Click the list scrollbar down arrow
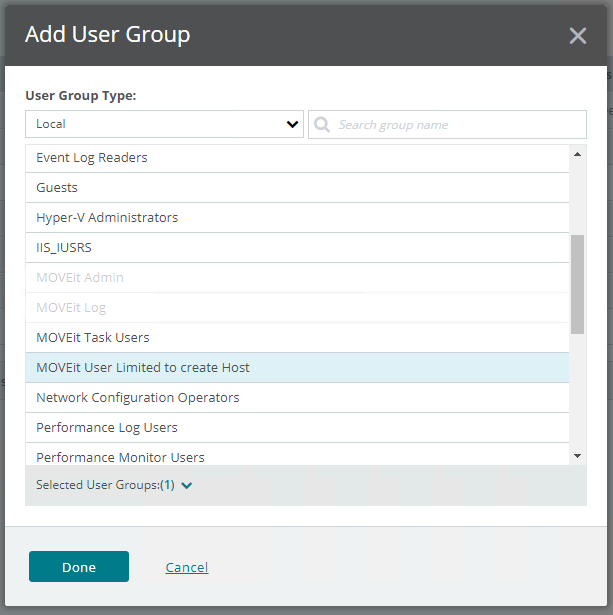 [x=577, y=456]
